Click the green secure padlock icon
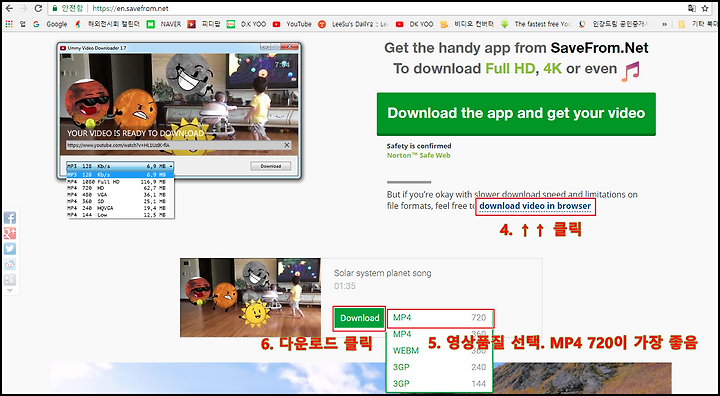Image resolution: width=720 pixels, height=396 pixels. (x=55, y=8)
